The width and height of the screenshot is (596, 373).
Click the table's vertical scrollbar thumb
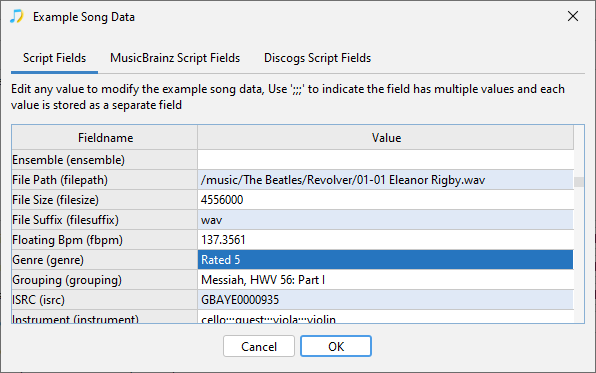pyautogui.click(x=579, y=182)
